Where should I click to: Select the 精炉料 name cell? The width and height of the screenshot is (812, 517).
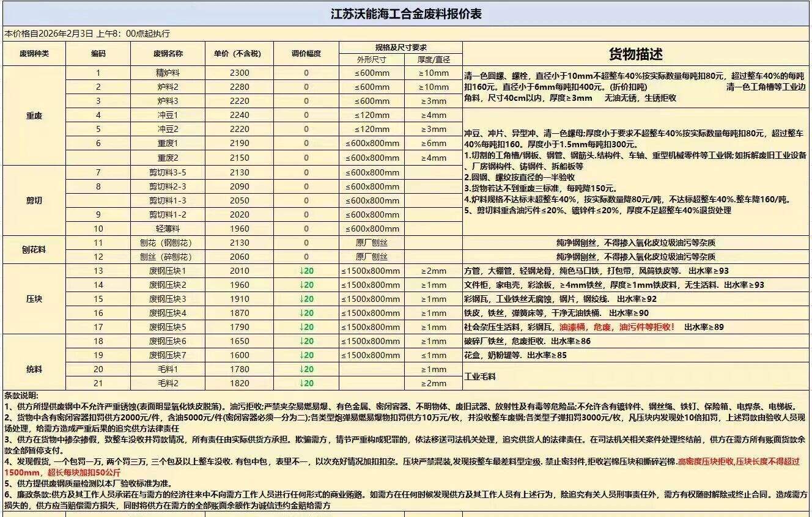click(168, 73)
